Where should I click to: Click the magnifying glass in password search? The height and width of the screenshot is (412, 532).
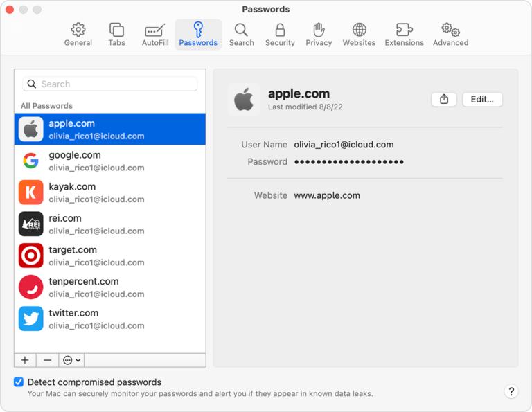[x=32, y=84]
